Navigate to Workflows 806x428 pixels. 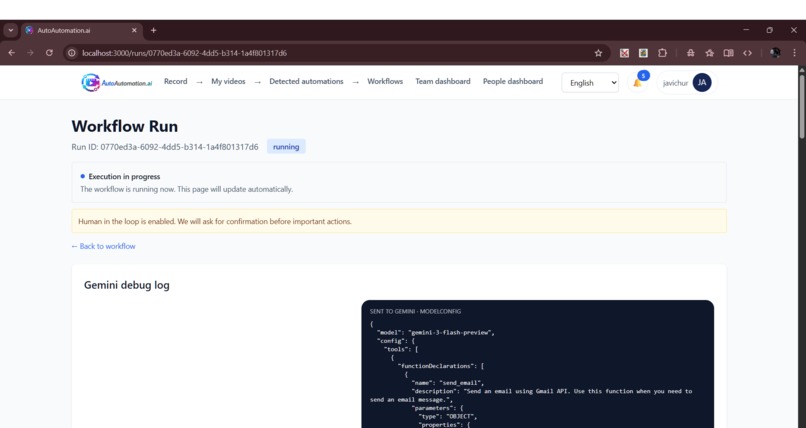[x=385, y=81]
